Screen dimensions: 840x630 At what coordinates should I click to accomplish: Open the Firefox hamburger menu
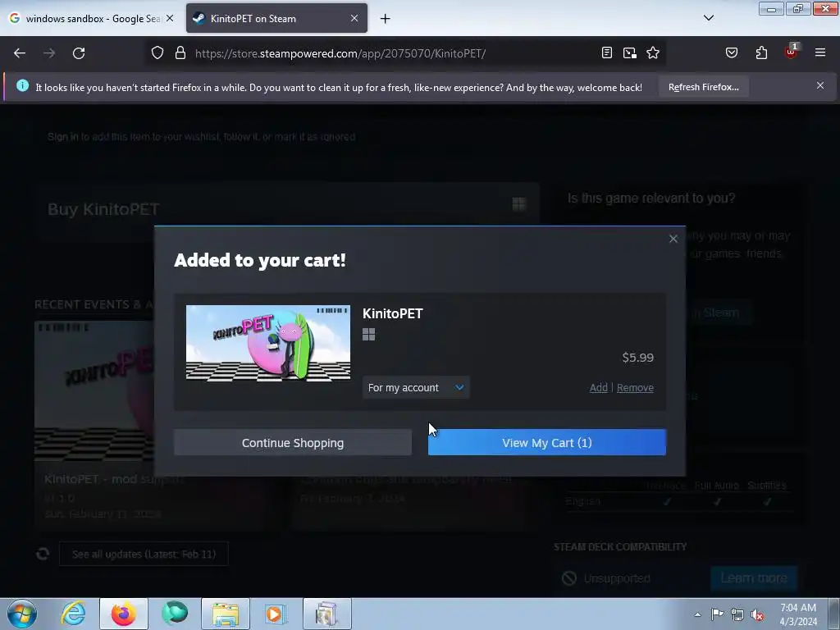tap(820, 53)
